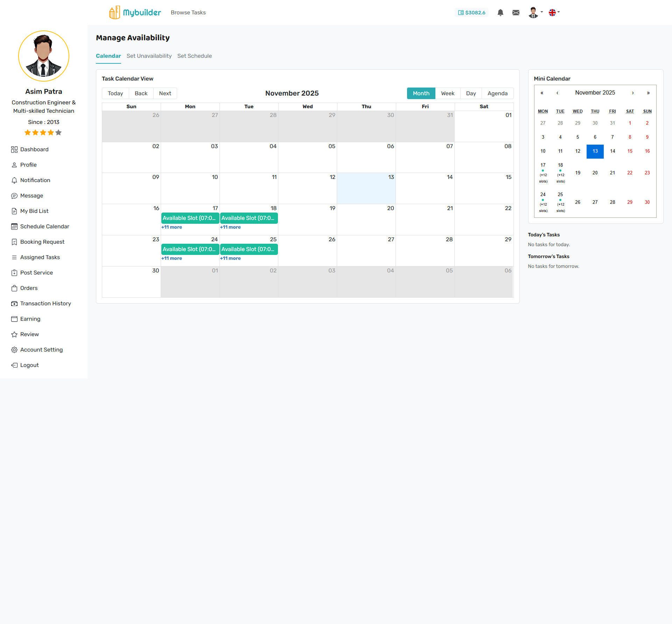Viewport: 672px width, 624px height.
Task: Open the envelope messages icon
Action: click(x=516, y=13)
